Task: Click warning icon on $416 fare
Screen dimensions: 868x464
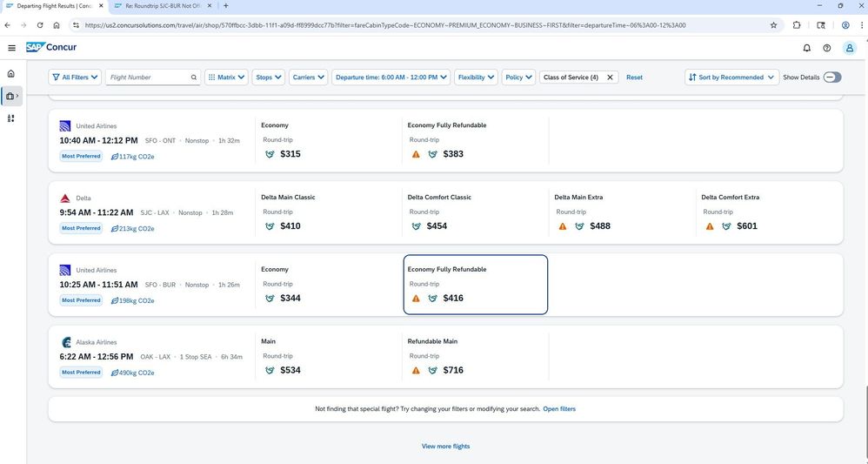Action: 416,299
